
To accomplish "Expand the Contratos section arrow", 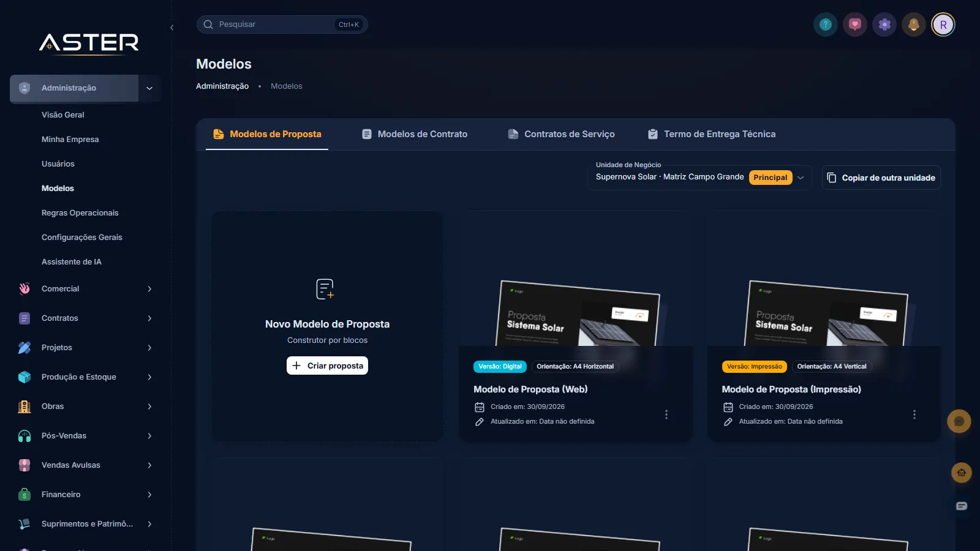I will 149,318.
